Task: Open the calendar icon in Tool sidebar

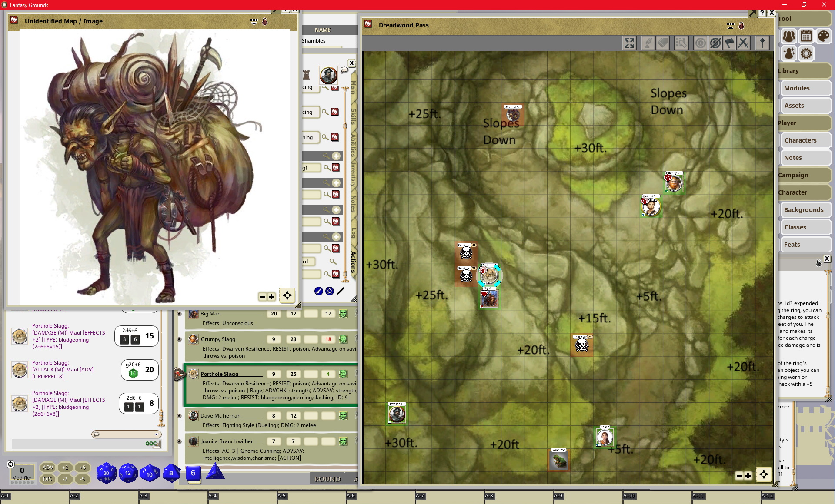Action: point(806,36)
